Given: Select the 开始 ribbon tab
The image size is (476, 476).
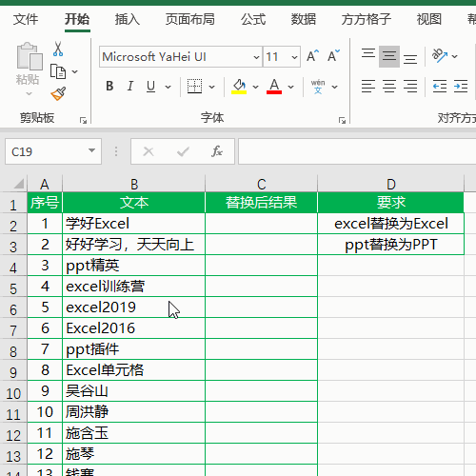Looking at the screenshot, I should pos(77,19).
